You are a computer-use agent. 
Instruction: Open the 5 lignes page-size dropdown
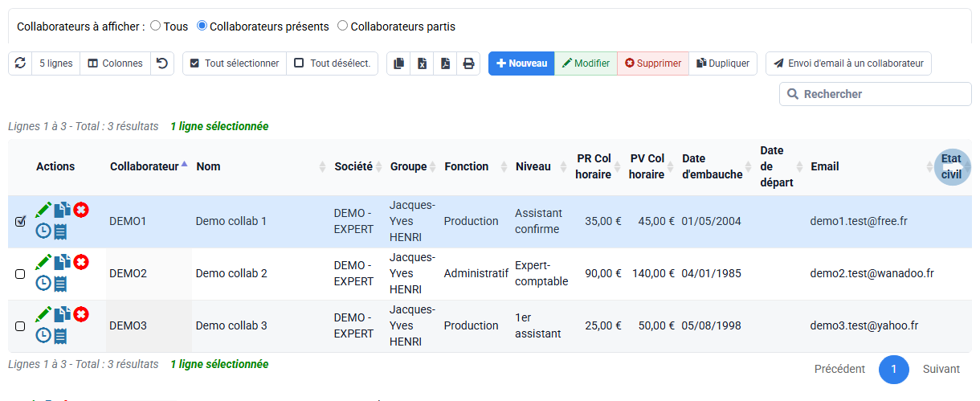pos(56,63)
